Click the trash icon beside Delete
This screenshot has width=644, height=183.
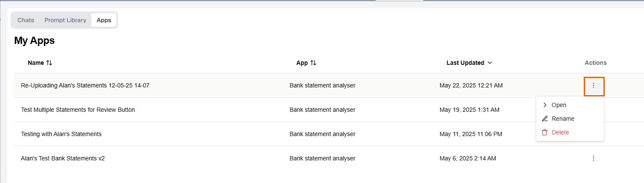545,132
